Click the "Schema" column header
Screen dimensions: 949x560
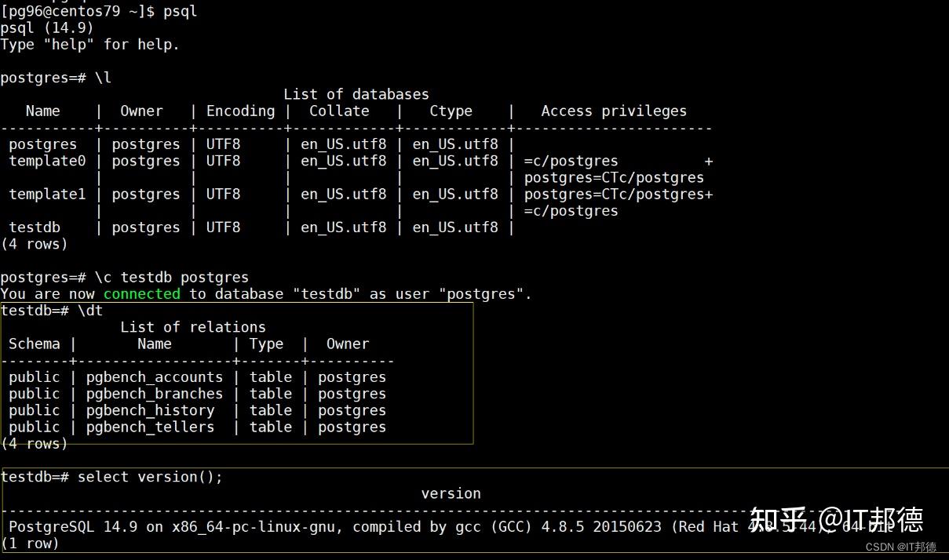coord(35,344)
